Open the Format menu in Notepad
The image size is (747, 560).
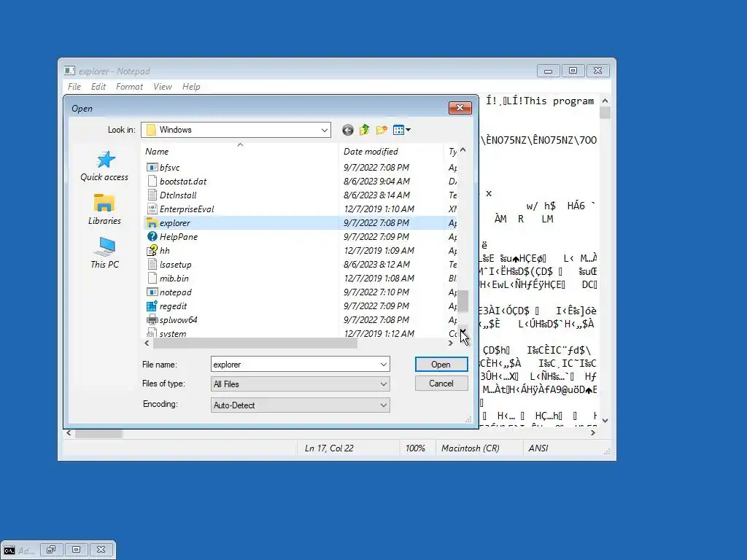(x=129, y=87)
